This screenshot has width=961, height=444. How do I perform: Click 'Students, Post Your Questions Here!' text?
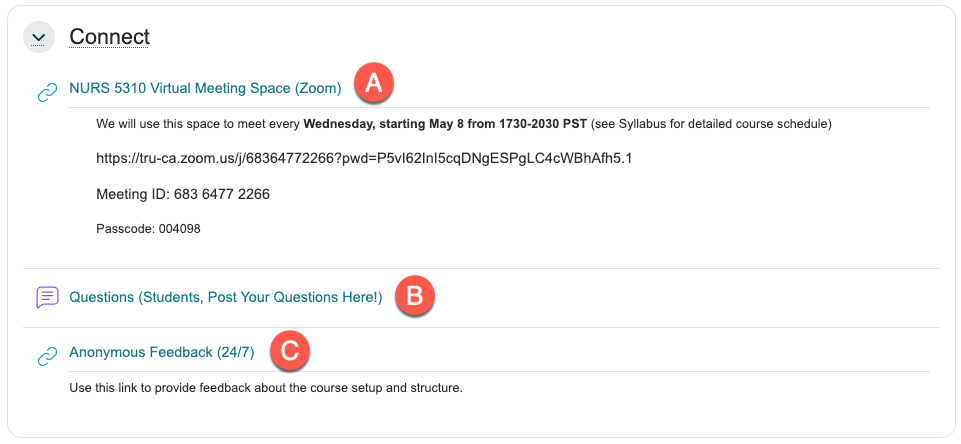pos(260,297)
